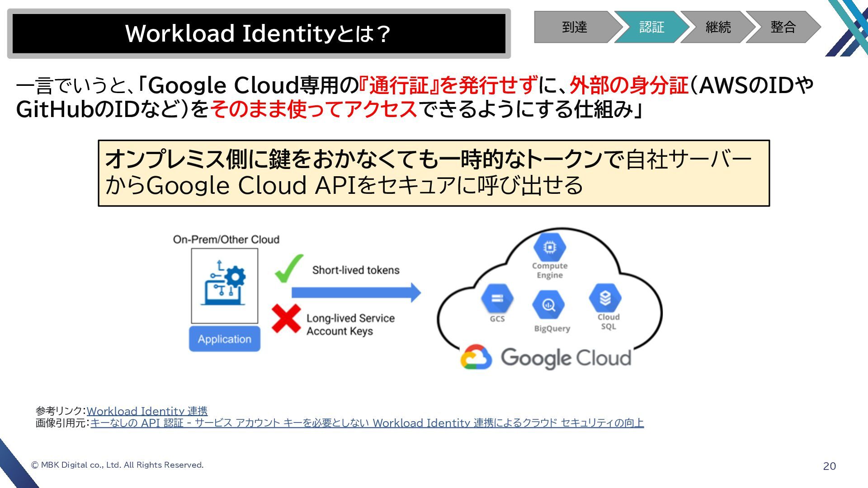
Task: Click the red X cross icon
Action: click(286, 319)
